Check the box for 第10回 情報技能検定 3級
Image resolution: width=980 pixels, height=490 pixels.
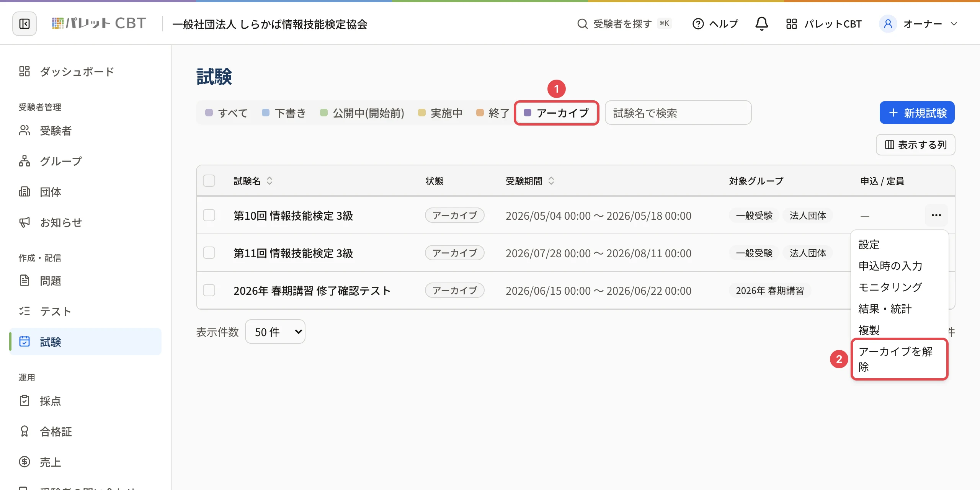coord(209,215)
